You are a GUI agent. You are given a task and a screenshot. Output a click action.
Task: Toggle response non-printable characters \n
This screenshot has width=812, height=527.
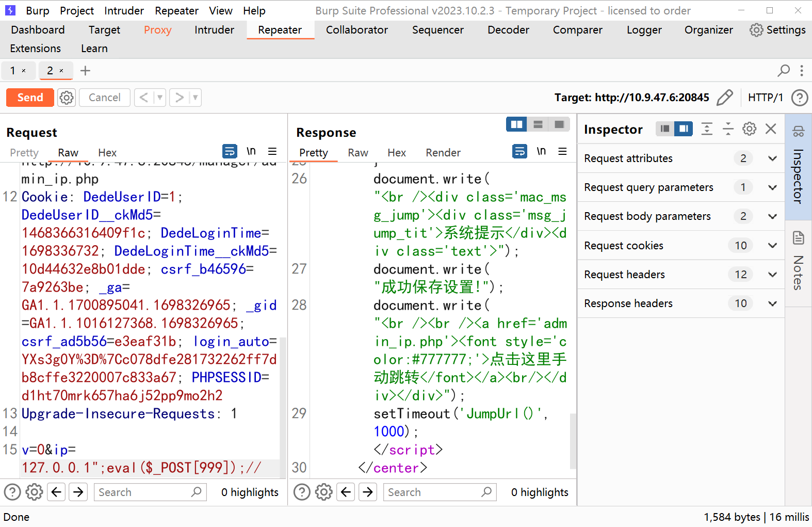541,151
